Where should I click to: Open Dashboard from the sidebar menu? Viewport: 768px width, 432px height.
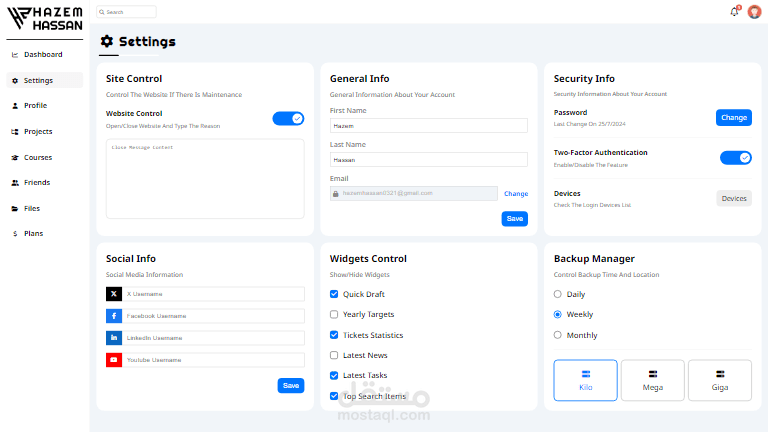pyautogui.click(x=45, y=55)
